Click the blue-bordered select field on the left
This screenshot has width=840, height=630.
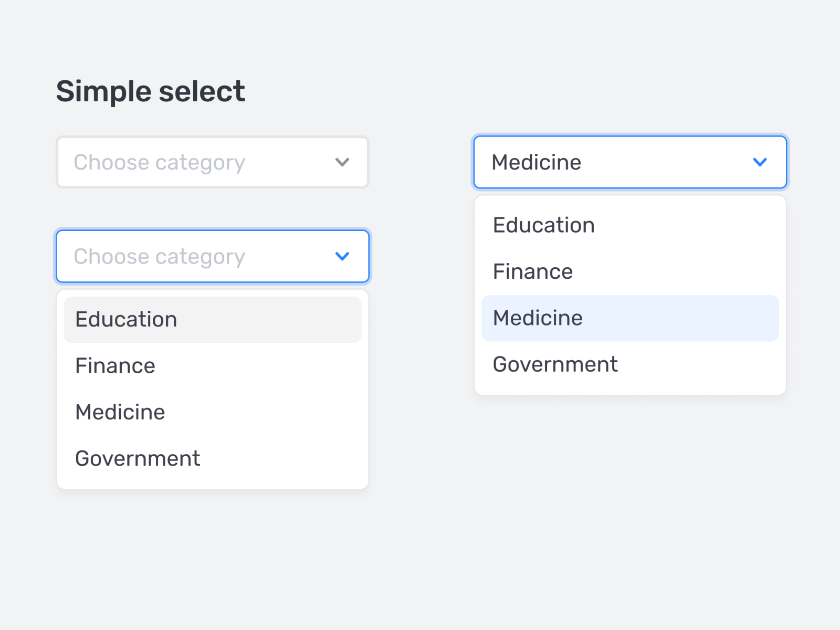[x=212, y=257]
